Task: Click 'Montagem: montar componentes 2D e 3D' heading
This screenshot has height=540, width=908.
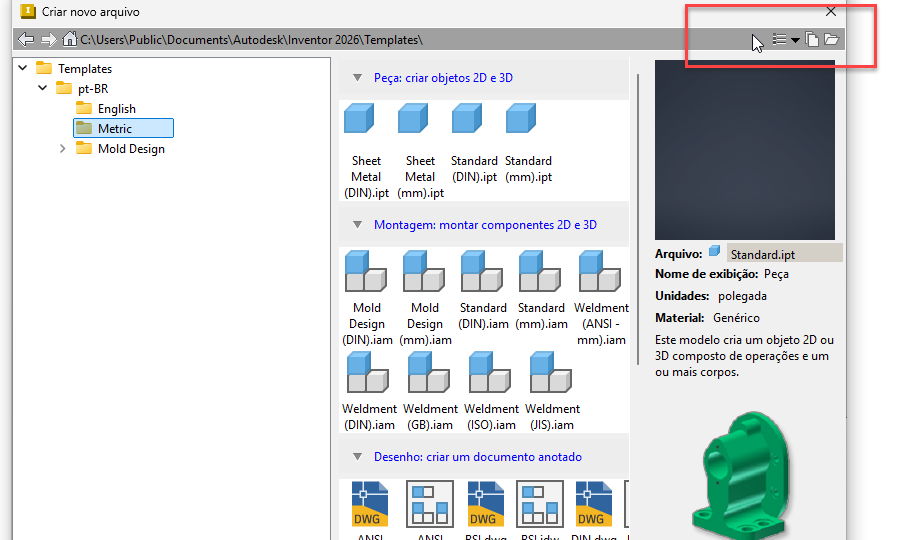Action: (485, 225)
